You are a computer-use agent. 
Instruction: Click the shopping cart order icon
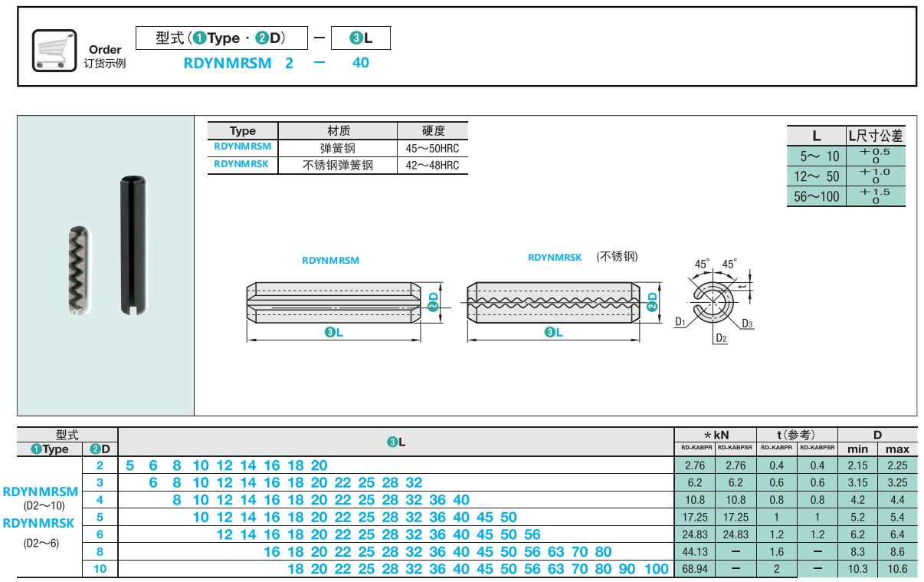[54, 51]
